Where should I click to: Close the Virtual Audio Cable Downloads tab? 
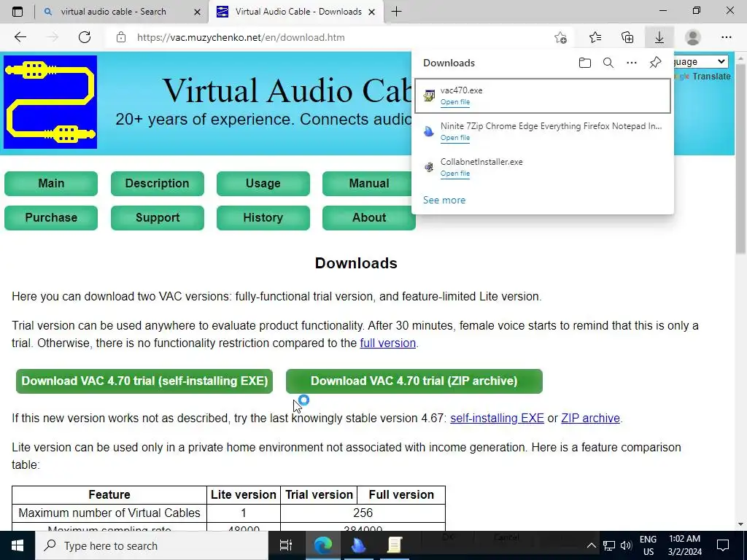pos(371,12)
